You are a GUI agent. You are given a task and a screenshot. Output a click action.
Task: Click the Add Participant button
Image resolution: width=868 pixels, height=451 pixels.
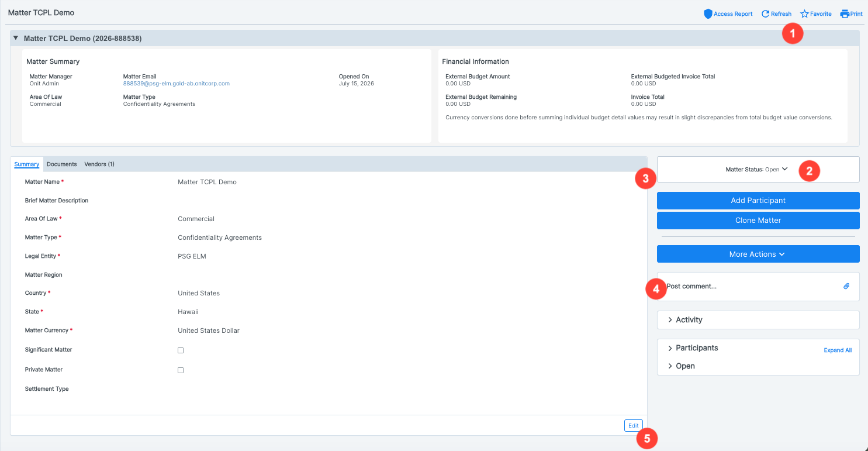(x=758, y=201)
